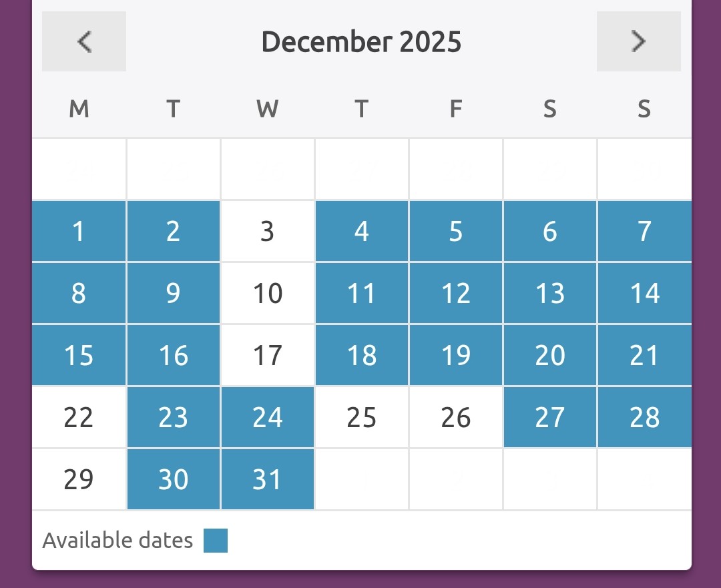Image resolution: width=721 pixels, height=588 pixels.
Task: Click December 27 on the calendar
Action: (x=549, y=417)
